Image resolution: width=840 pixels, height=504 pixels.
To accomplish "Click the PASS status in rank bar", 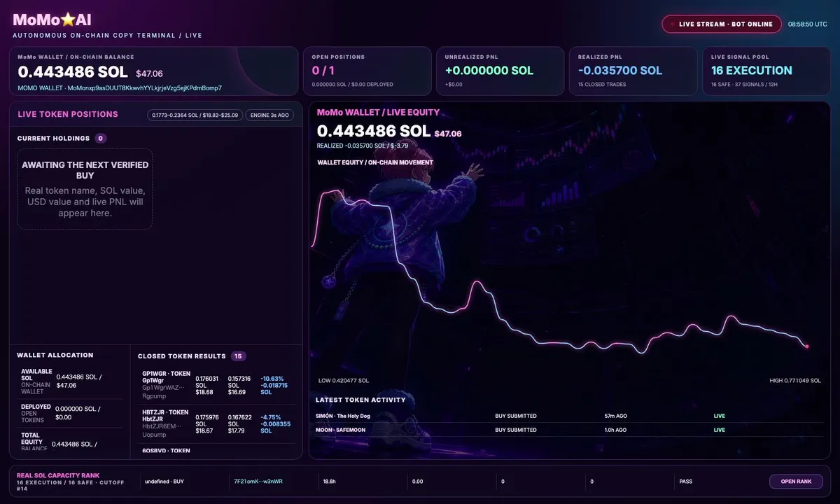I will (686, 482).
